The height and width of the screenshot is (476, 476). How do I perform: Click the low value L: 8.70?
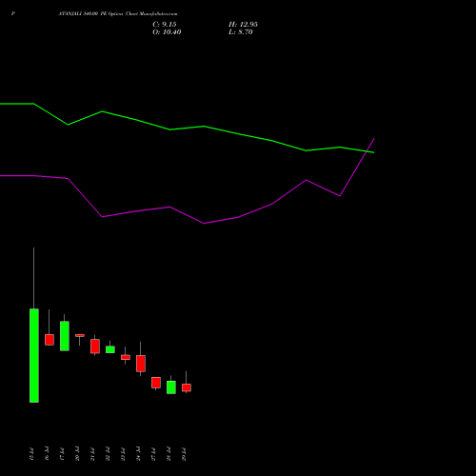coord(241,32)
